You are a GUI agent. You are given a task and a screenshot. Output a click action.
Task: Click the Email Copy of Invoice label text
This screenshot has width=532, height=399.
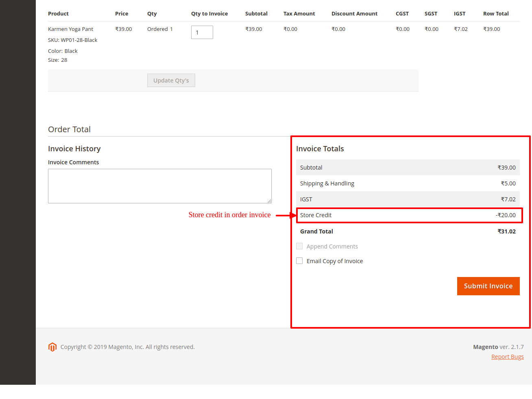[334, 261]
